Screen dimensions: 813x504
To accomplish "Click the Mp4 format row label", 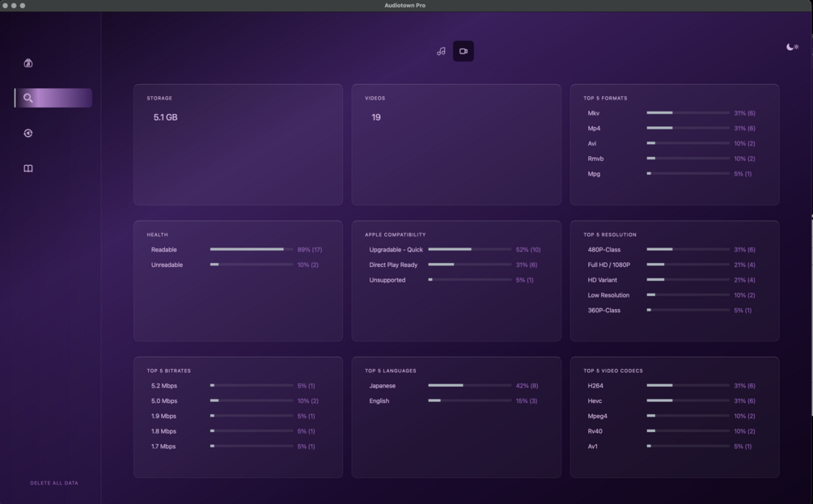I will pos(594,128).
